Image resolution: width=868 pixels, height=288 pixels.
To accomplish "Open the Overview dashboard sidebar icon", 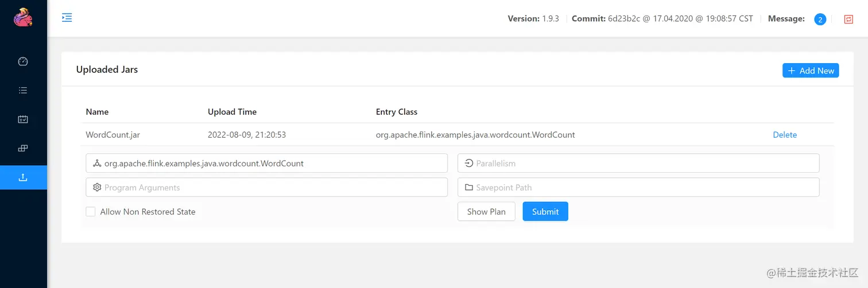I will pos(23,61).
